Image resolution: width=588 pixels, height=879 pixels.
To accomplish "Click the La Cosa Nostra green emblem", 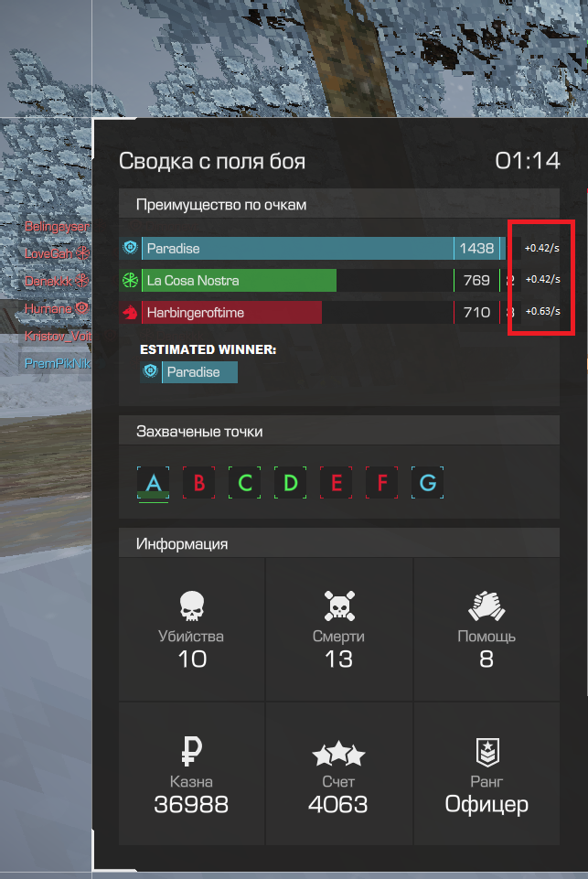I will tap(130, 280).
